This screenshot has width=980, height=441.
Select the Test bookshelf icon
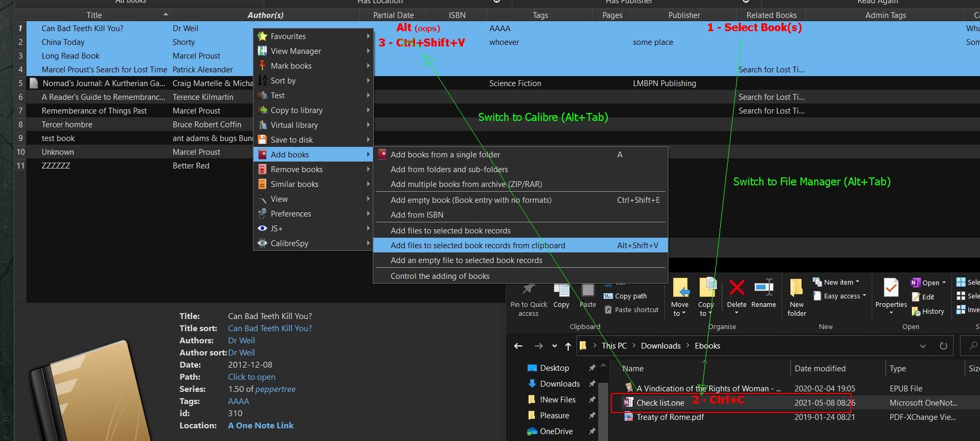[x=262, y=95]
